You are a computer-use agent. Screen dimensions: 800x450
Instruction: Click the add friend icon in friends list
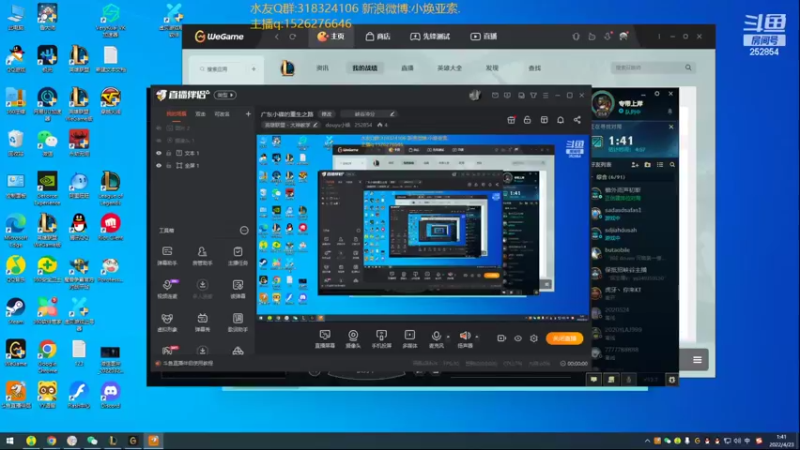[x=635, y=165]
